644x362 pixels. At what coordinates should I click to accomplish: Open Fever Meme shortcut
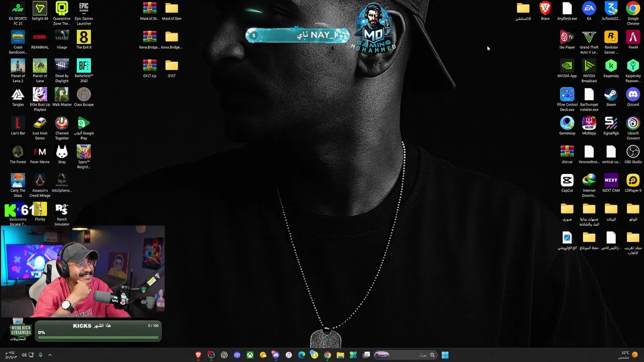(x=40, y=155)
